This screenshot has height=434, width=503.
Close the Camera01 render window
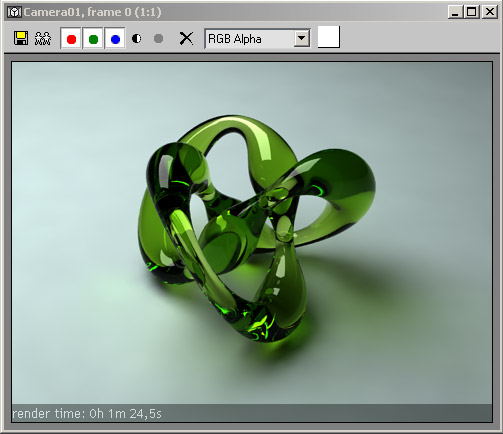(x=490, y=12)
